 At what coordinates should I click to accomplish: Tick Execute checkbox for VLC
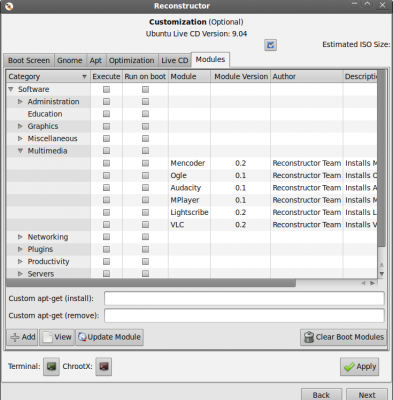[106, 225]
